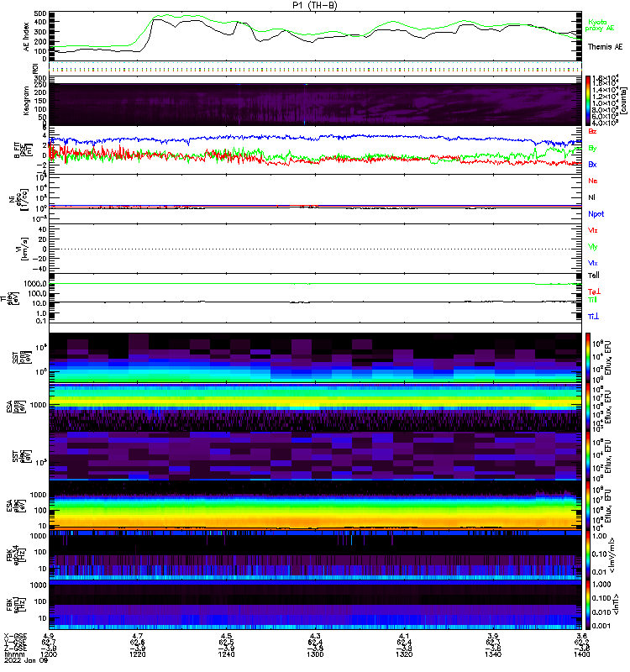Click the "1340" time tick label
This screenshot has width=630, height=672.
click(x=493, y=654)
